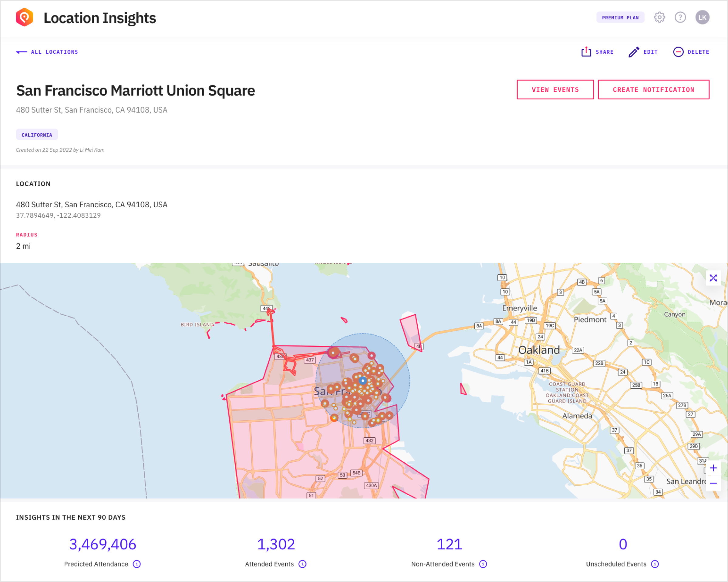The height and width of the screenshot is (582, 728).
Task: Click the blue location marker on map
Action: [x=363, y=381]
